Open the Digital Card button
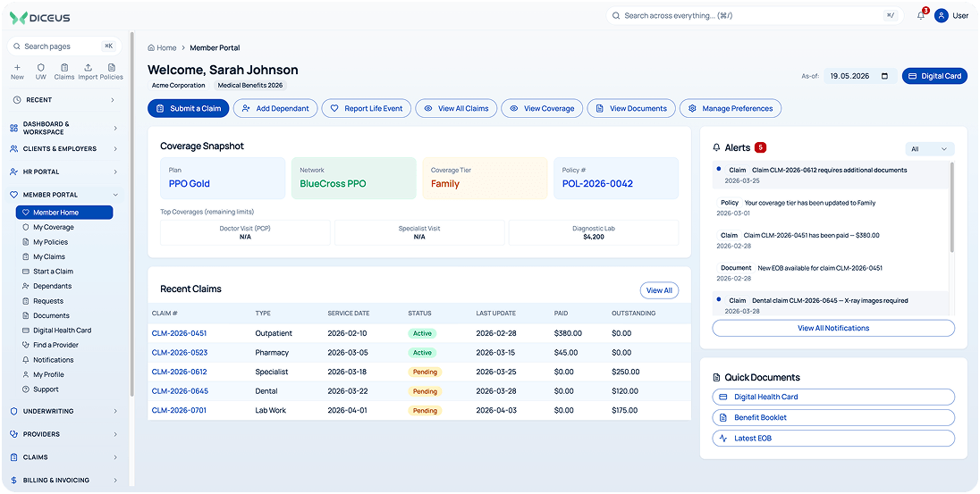This screenshot has width=980, height=494. coord(934,76)
